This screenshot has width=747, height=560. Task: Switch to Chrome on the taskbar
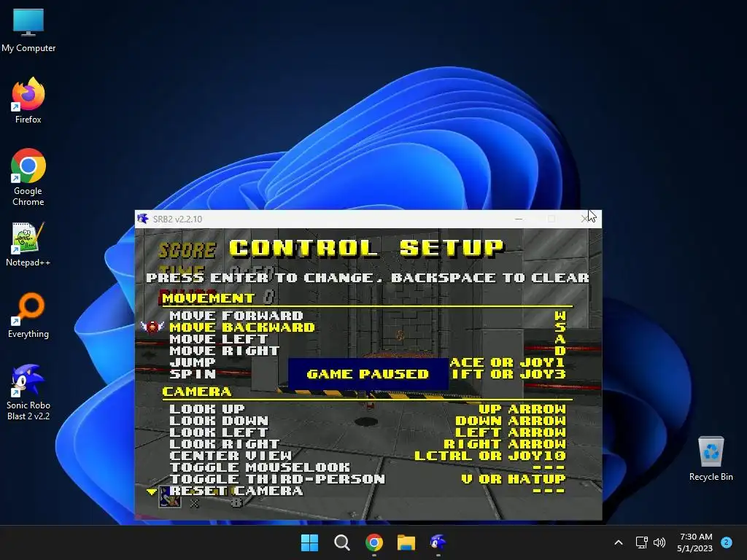[374, 542]
